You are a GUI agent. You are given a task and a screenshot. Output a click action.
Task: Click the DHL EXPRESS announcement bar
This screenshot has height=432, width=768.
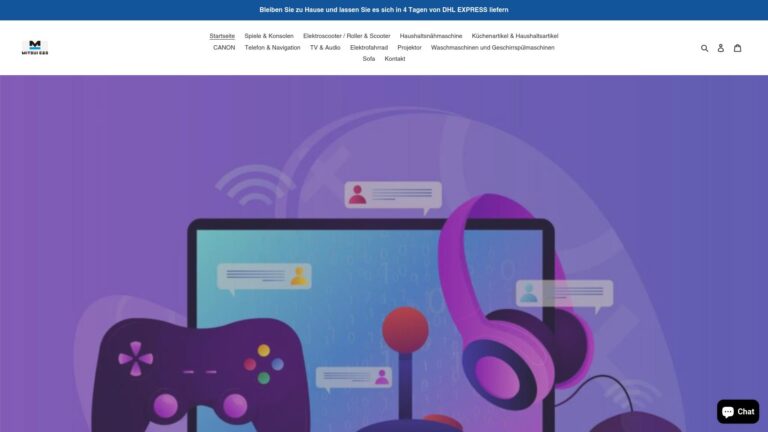(384, 10)
